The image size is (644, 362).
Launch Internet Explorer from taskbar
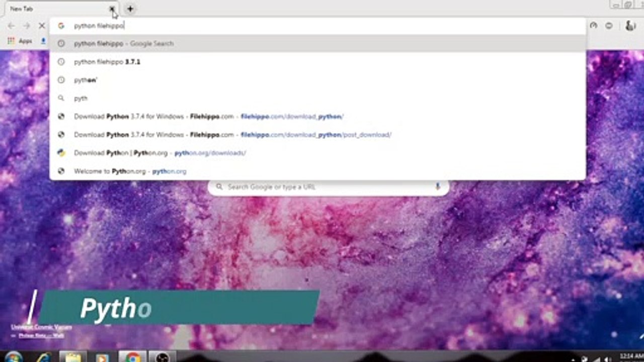point(44,357)
